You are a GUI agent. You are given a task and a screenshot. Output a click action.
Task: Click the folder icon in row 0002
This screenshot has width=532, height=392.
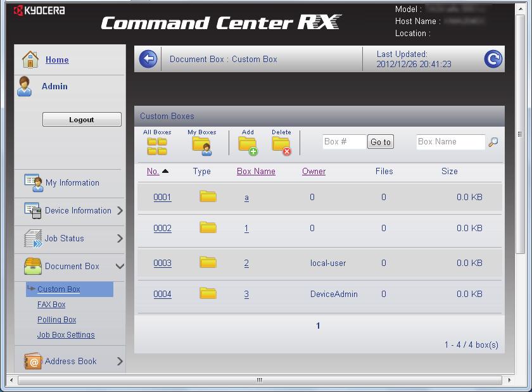coord(208,227)
